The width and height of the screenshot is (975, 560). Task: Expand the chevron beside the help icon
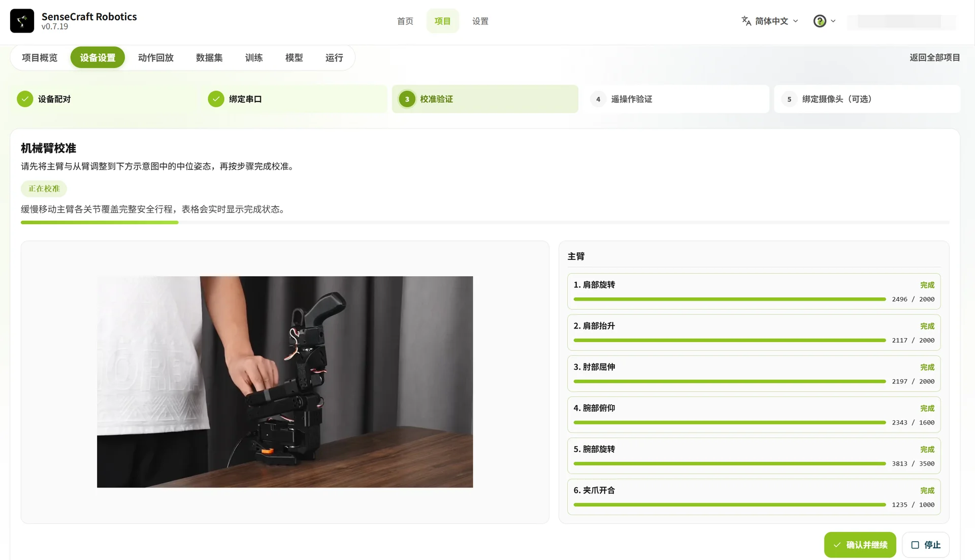pos(833,21)
